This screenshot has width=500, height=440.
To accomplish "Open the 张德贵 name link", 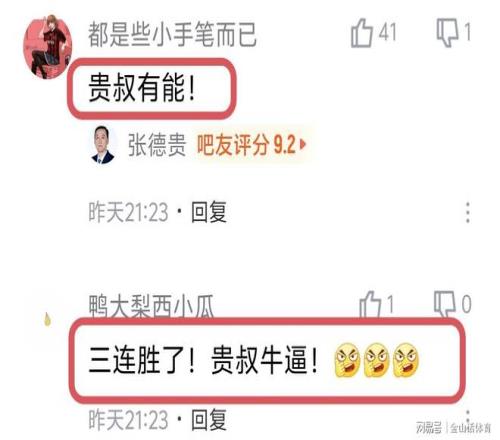I will pos(157,145).
